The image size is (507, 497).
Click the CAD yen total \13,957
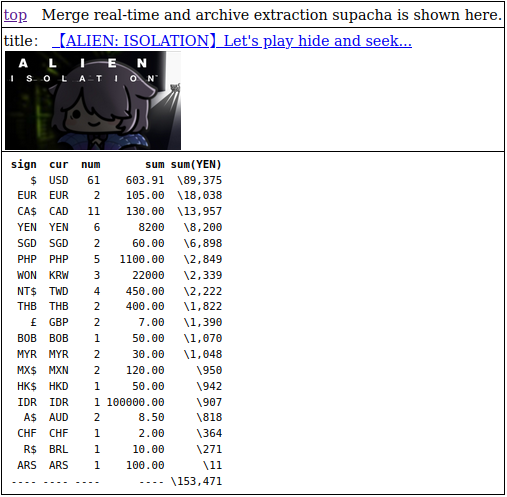pyautogui.click(x=200, y=211)
